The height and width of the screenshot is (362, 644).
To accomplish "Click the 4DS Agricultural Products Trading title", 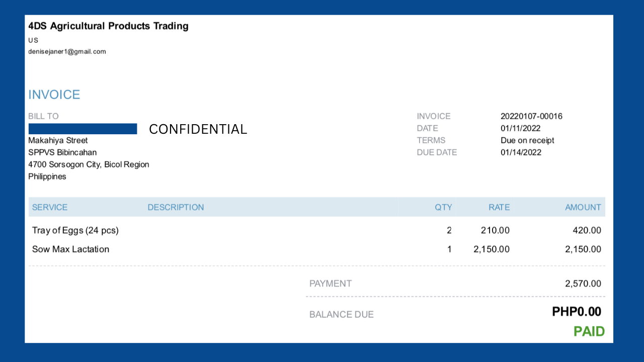I will pos(108,26).
